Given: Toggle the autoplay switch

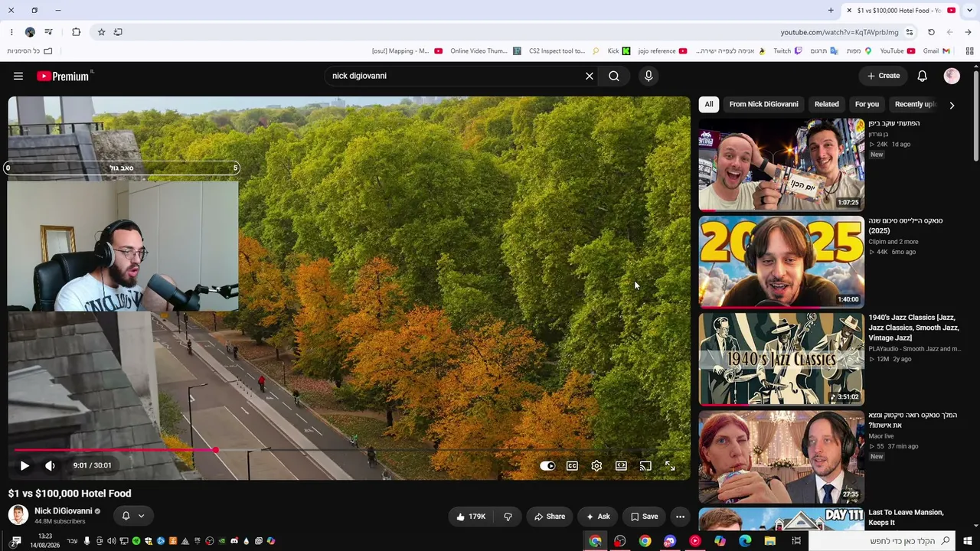Looking at the screenshot, I should tap(547, 465).
